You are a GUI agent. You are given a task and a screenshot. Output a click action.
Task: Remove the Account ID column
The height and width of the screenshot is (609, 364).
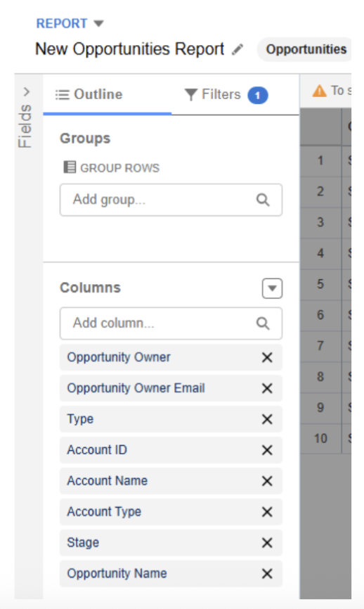(x=267, y=450)
